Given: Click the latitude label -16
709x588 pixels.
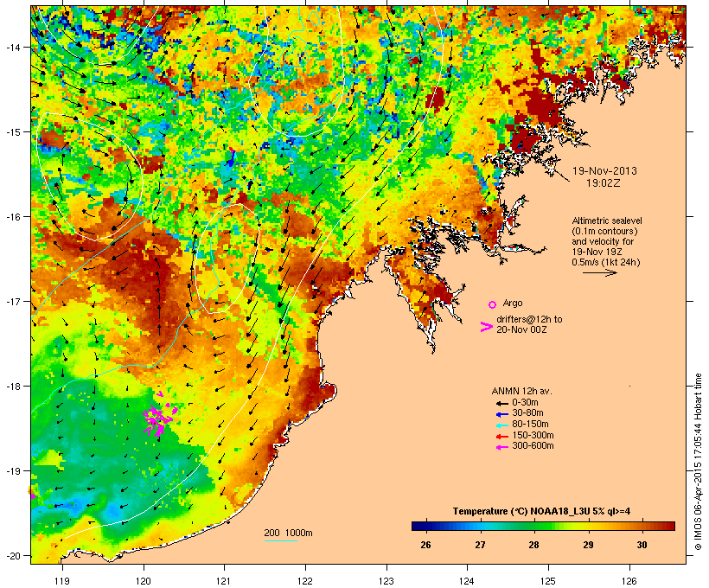Looking at the screenshot, I should click(12, 217).
